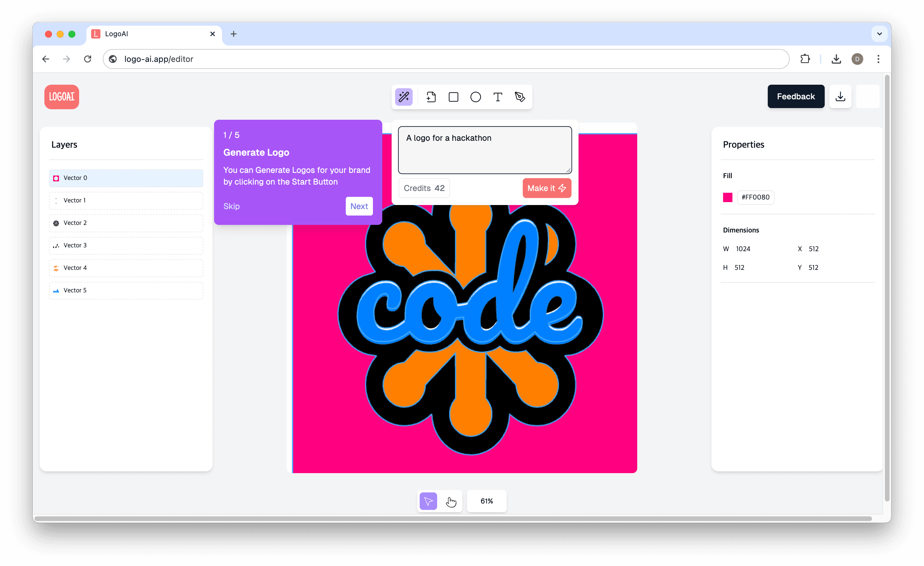Select the Text tool
This screenshot has height=566, width=924.
498,97
